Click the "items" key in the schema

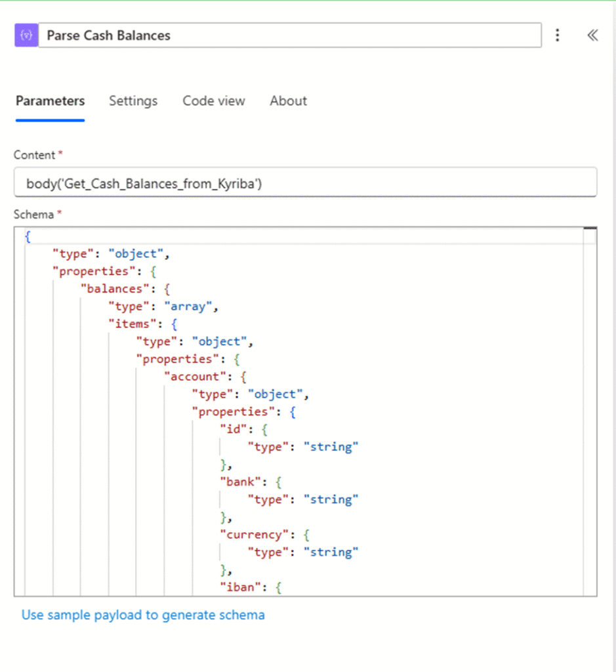pos(136,324)
